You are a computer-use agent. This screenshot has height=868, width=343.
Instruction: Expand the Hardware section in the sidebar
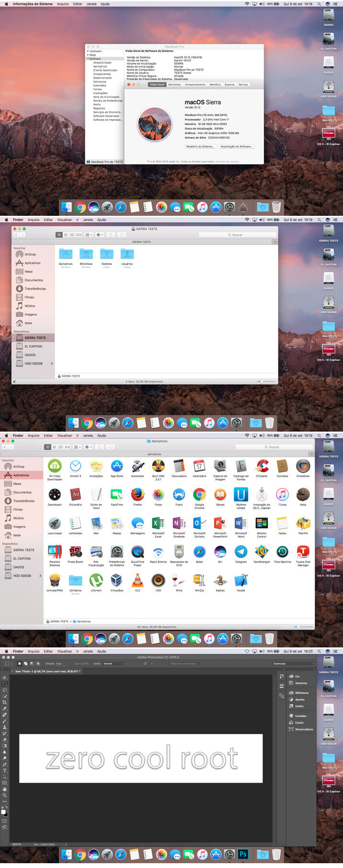(88, 51)
